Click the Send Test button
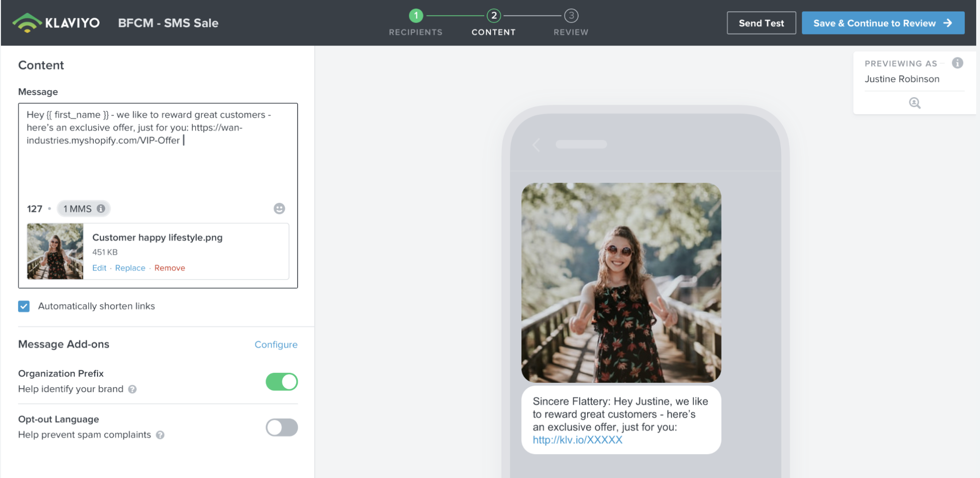 [x=761, y=22]
